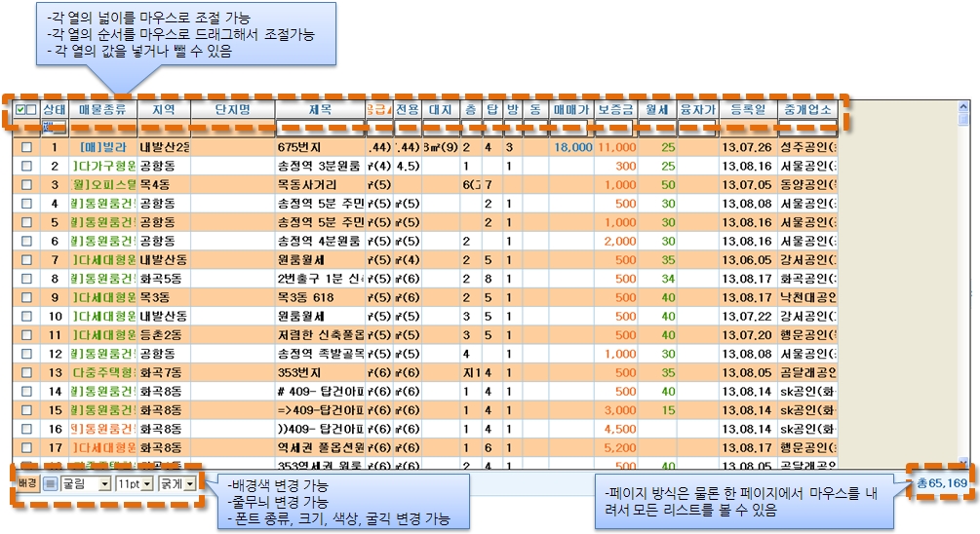
Task: Click the filter field under 제목
Action: (320, 127)
